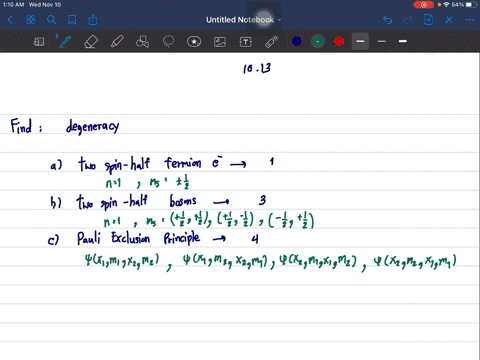The image size is (480, 360).
Task: Select the thickest stroke width
Action: pyautogui.click(x=403, y=41)
